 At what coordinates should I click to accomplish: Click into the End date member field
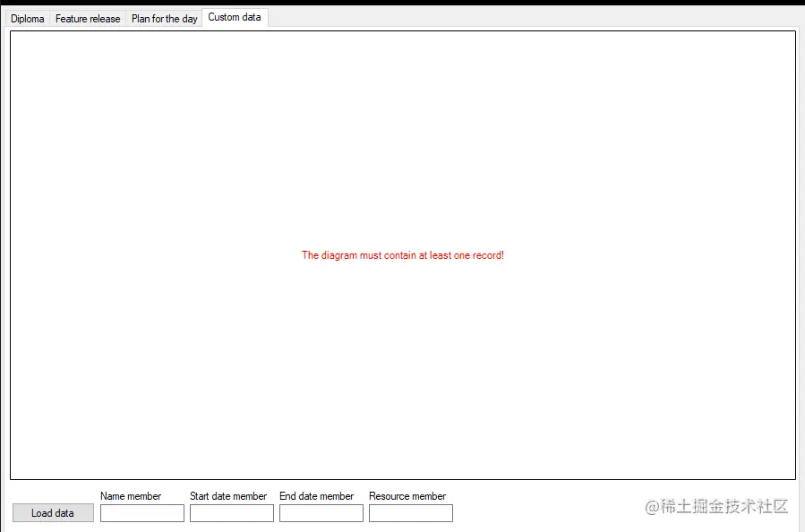(321, 513)
